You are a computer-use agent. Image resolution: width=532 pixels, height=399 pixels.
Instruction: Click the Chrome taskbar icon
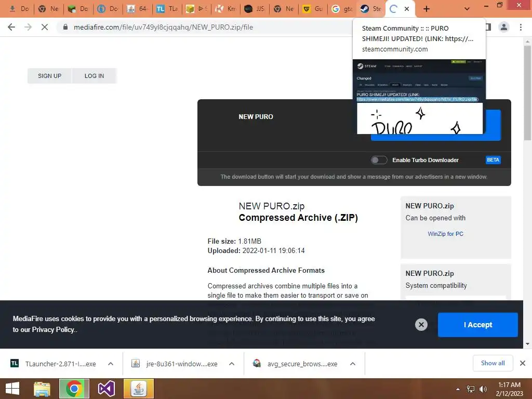click(74, 389)
